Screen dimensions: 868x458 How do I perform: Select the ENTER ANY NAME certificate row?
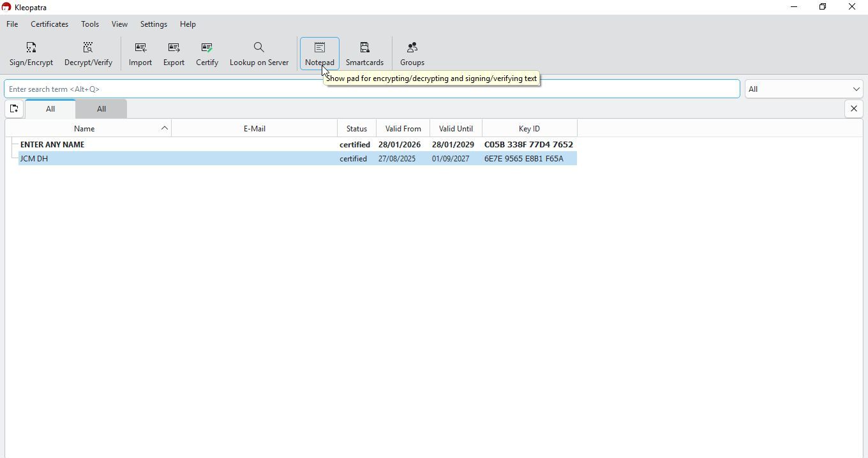click(x=297, y=145)
